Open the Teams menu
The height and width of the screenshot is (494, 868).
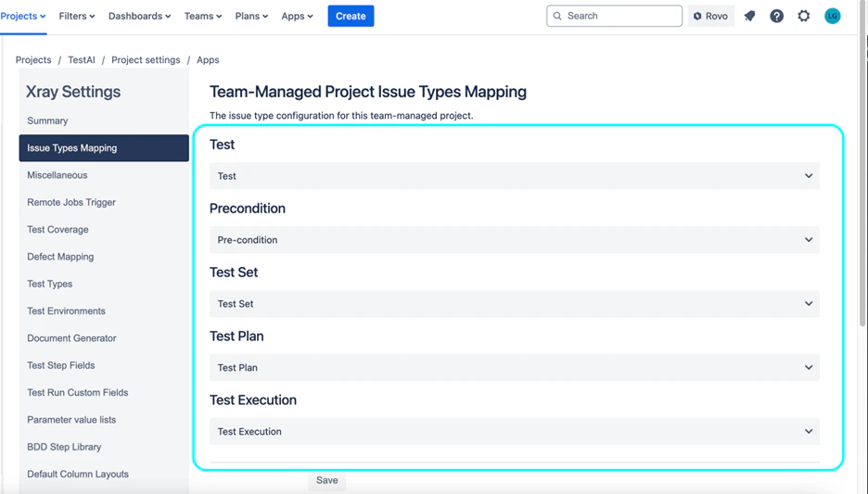tap(203, 16)
